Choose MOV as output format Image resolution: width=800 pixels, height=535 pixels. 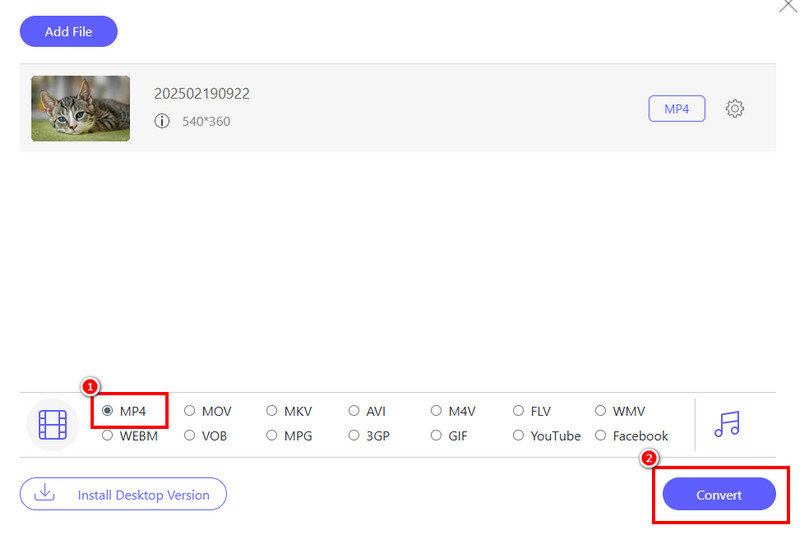190,411
